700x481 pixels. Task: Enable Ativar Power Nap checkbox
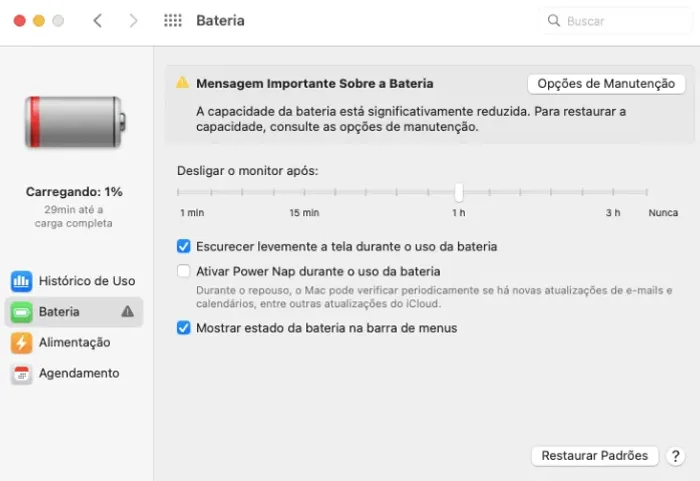[183, 271]
